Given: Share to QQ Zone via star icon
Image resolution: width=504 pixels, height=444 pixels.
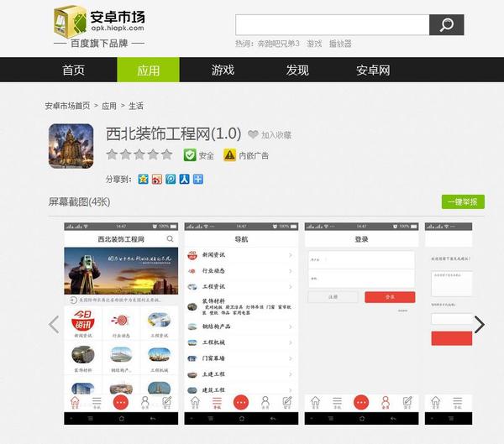Looking at the screenshot, I should point(144,179).
